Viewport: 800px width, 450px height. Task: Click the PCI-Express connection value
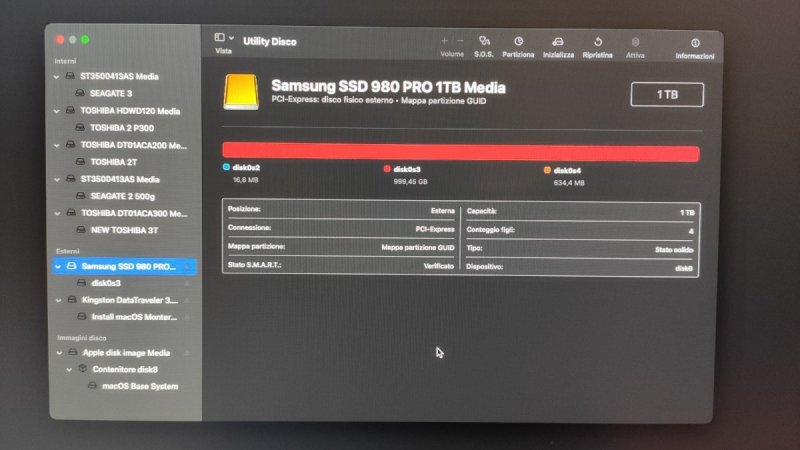coord(435,229)
